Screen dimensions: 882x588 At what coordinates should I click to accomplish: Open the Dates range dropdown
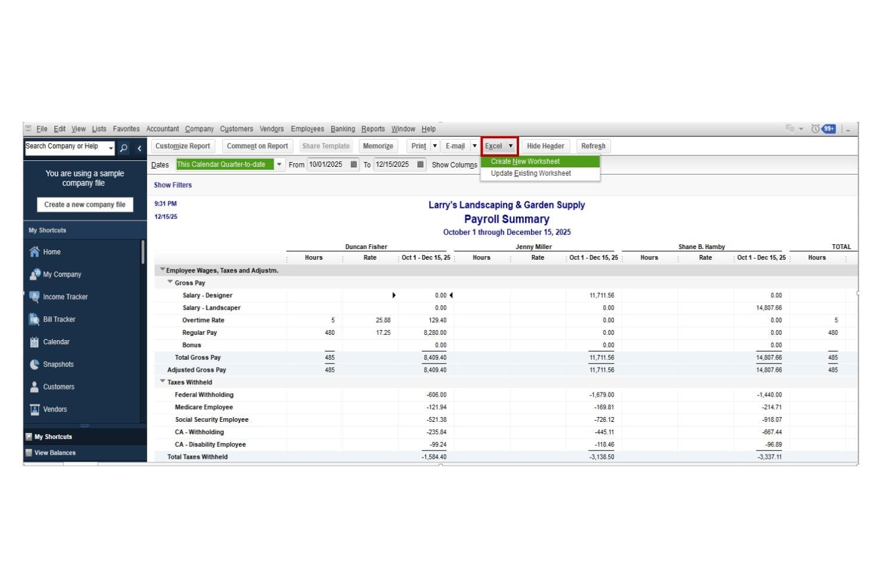279,164
